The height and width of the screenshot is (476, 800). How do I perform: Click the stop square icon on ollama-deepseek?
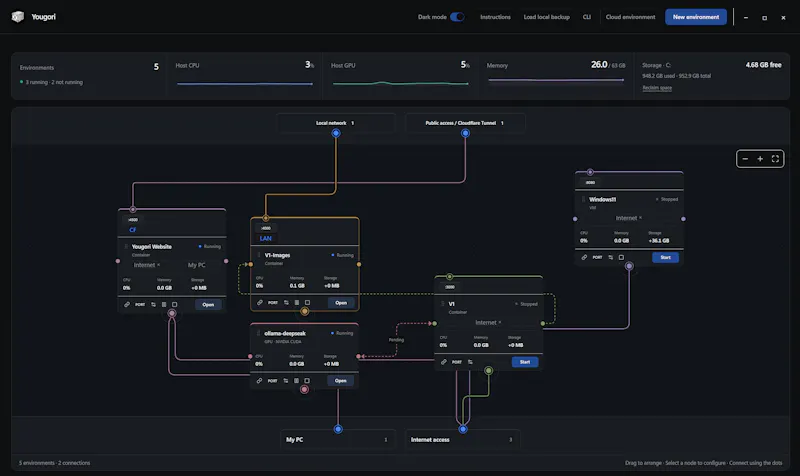(x=307, y=381)
